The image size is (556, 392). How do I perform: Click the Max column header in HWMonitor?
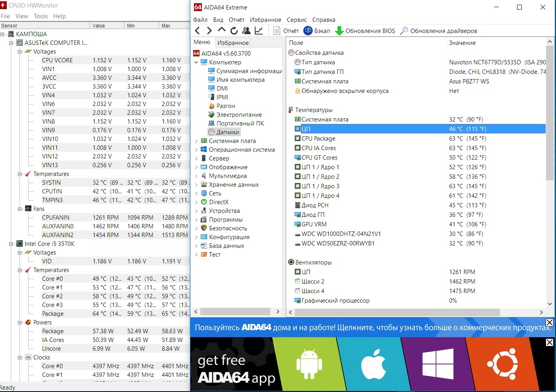pyautogui.click(x=174, y=25)
